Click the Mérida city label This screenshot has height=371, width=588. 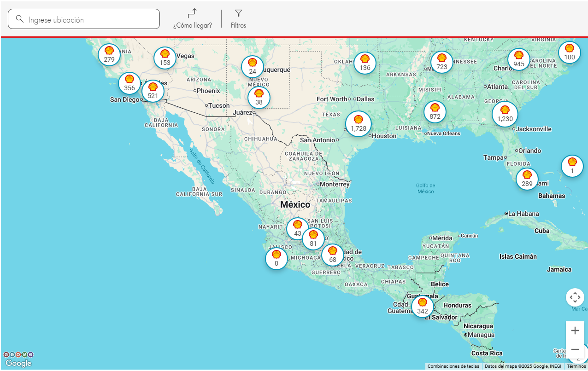tap(443, 238)
